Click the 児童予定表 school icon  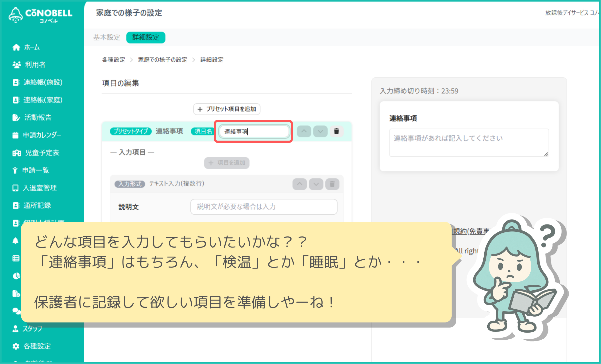[17, 153]
